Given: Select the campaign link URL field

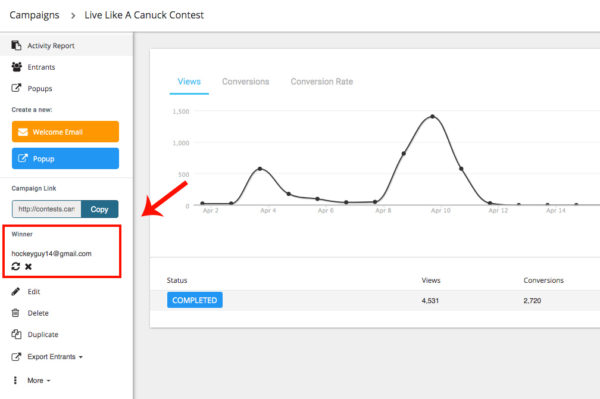Looking at the screenshot, I should point(47,209).
